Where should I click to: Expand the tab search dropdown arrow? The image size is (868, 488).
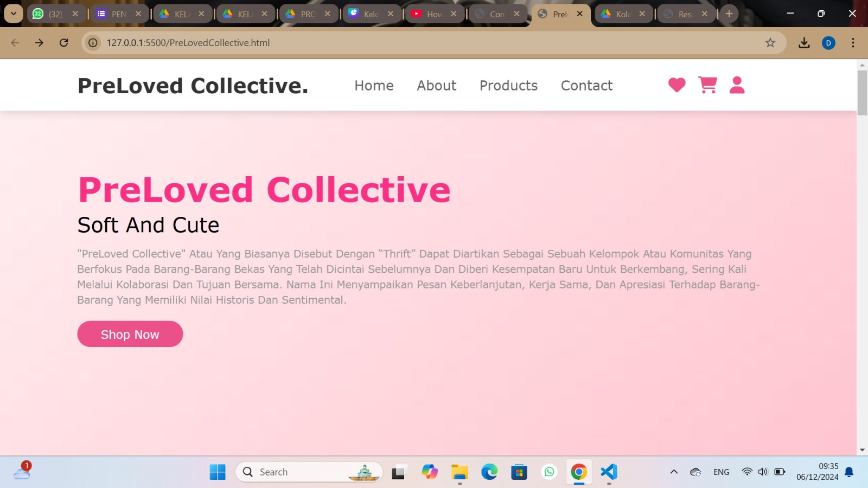14,14
